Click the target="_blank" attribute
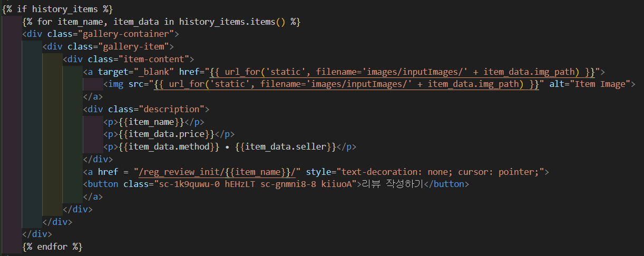 [136, 72]
